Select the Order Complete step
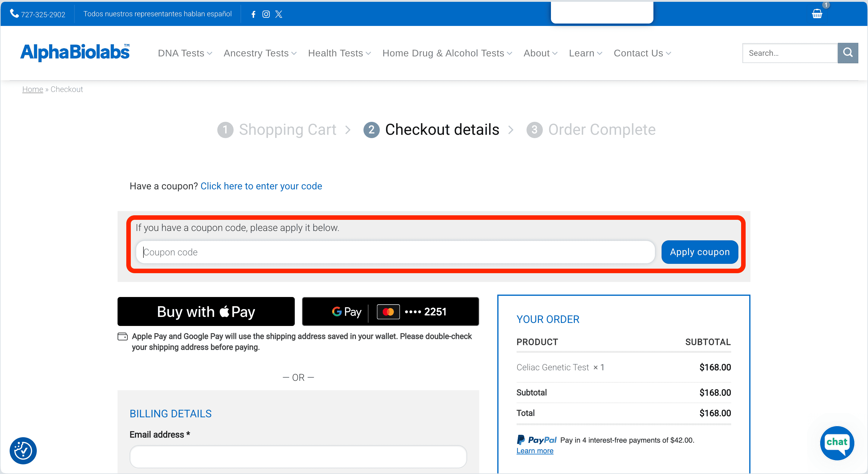 click(591, 129)
